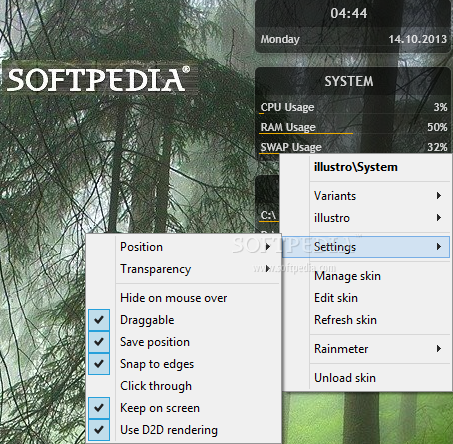Click the RAM Usage label
Image resolution: width=453 pixels, height=444 pixels.
288,127
